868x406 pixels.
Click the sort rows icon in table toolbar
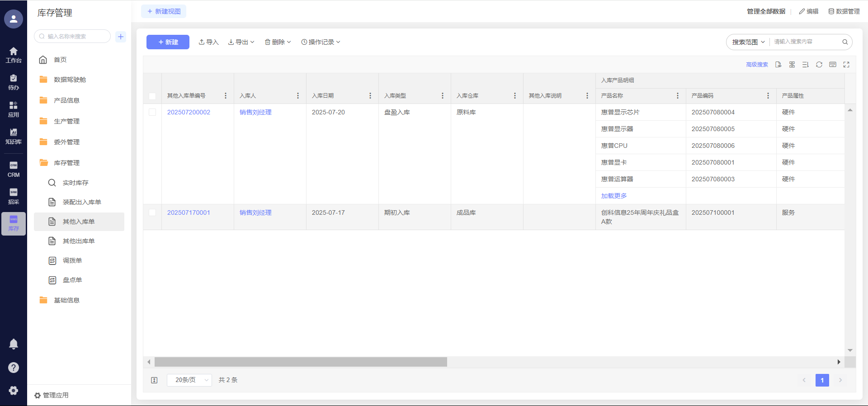point(805,65)
